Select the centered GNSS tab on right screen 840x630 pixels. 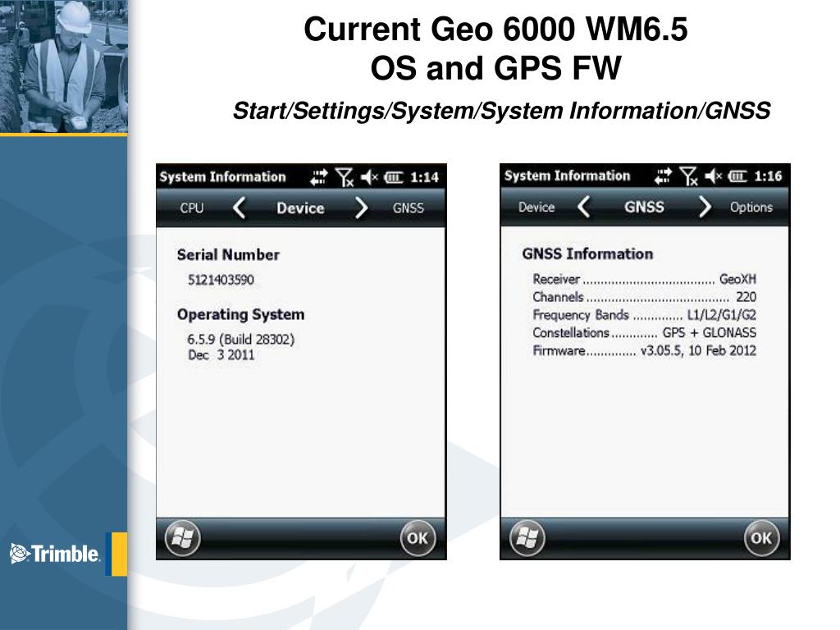coord(644,207)
